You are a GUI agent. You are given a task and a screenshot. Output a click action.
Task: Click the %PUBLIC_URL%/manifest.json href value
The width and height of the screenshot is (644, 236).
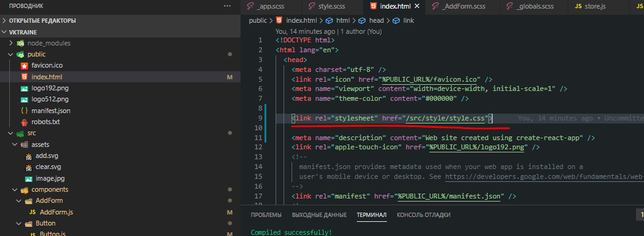tap(449, 196)
